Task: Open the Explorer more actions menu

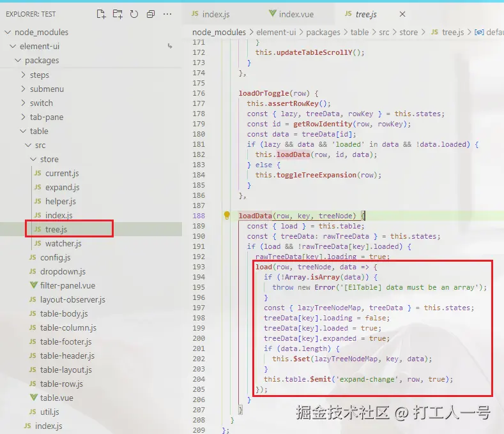Action: point(167,14)
